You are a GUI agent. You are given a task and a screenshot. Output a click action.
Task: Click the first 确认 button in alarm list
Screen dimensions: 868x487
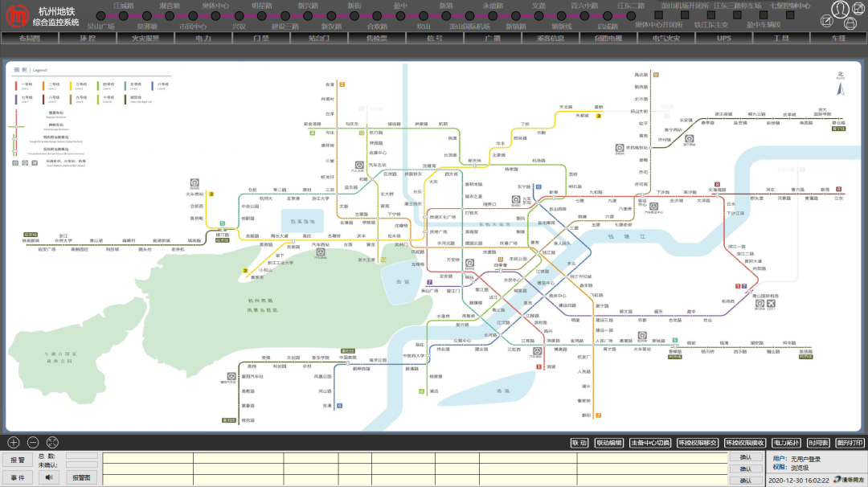[745, 457]
